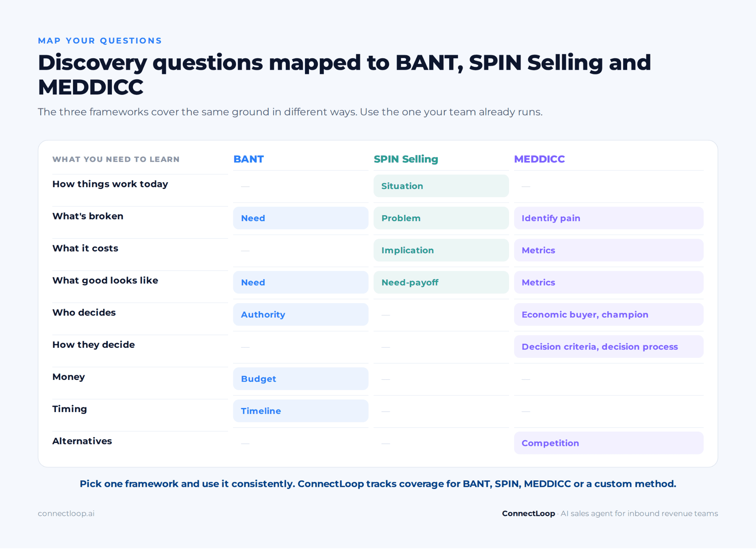This screenshot has width=756, height=549.
Task: Click the 'Situation' cell
Action: pos(441,186)
